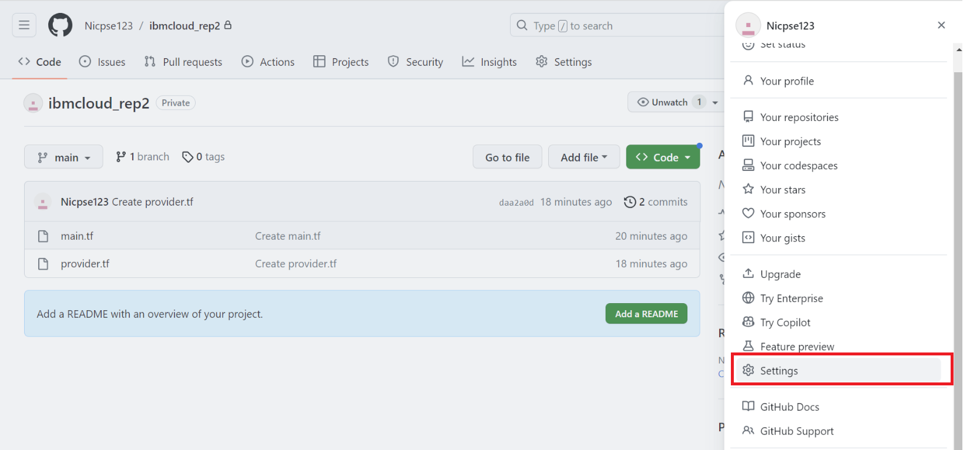Viewport: 980px width, 450px height.
Task: Open the hamburger navigation menu
Action: click(x=24, y=25)
